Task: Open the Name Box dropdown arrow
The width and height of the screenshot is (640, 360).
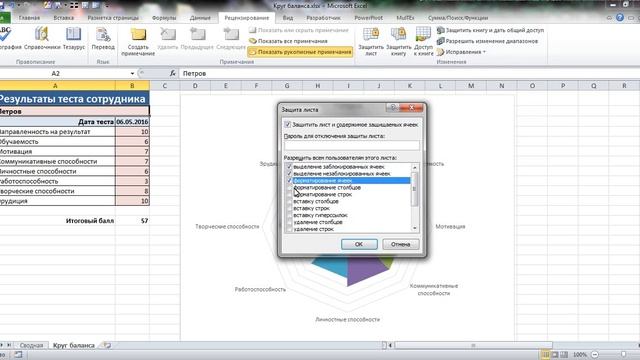Action: 132,73
